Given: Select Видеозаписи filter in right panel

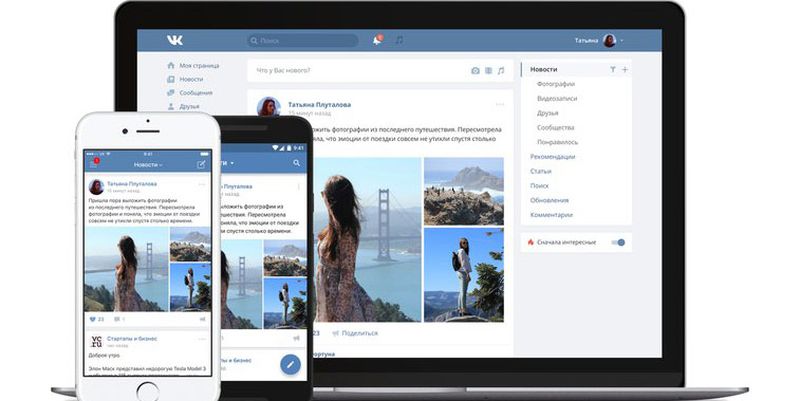Looking at the screenshot, I should [x=557, y=98].
